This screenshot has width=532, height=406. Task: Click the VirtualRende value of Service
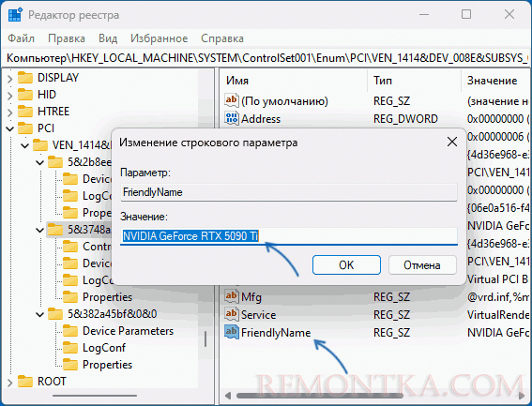coord(497,315)
